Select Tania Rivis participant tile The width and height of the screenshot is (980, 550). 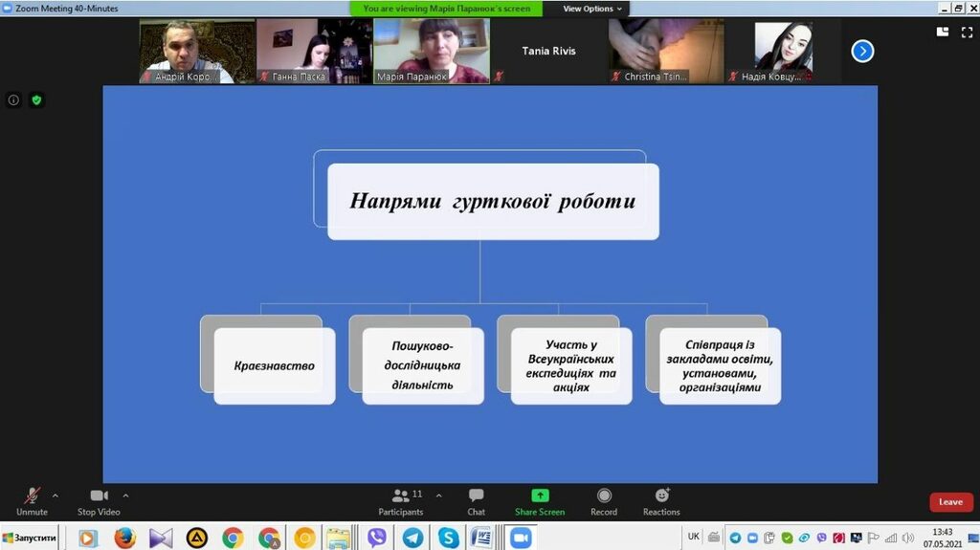[548, 52]
